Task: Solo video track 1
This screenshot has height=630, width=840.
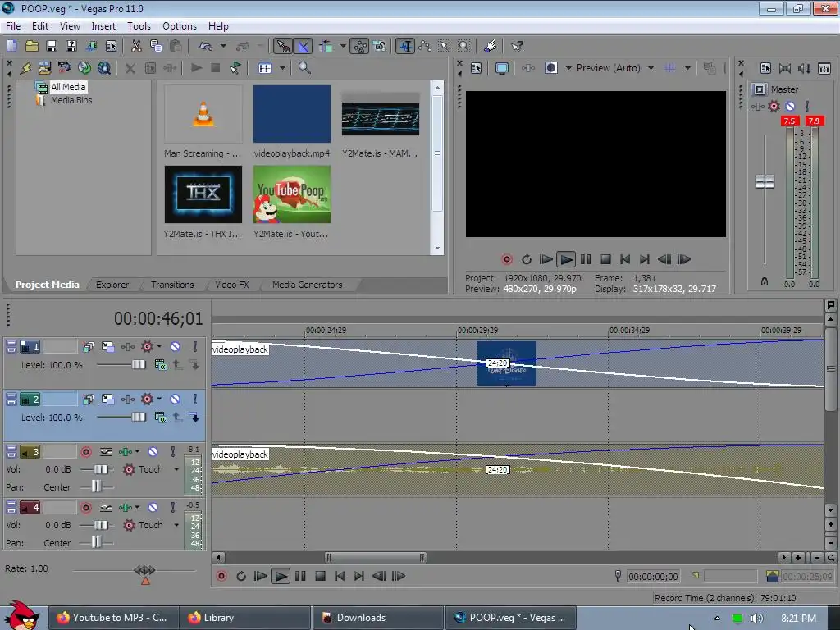Action: pos(195,347)
